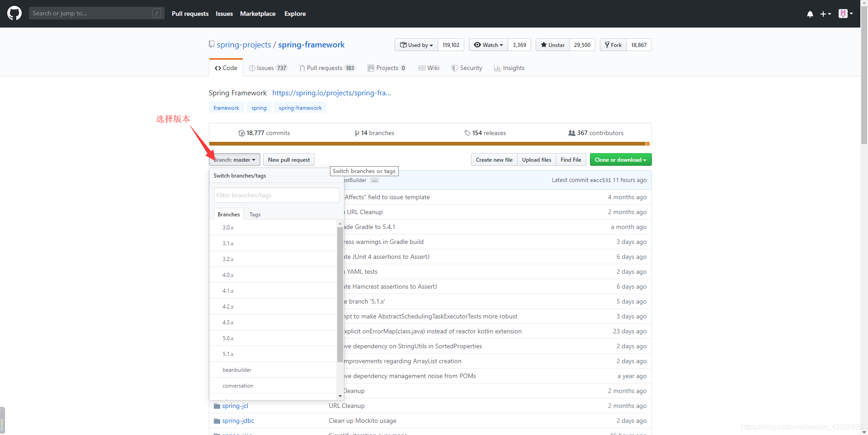Open the notifications bell
868x435 pixels.
(x=810, y=14)
